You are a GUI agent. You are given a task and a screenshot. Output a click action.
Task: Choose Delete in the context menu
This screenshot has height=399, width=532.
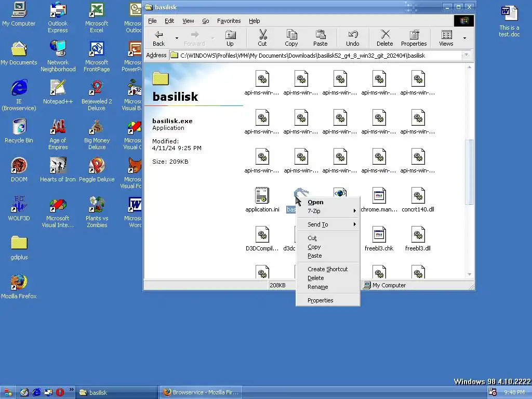tap(328, 278)
